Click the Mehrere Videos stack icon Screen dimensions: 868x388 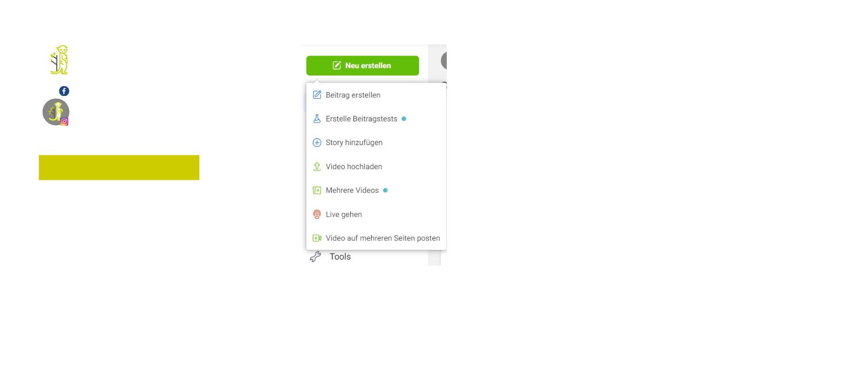(317, 190)
